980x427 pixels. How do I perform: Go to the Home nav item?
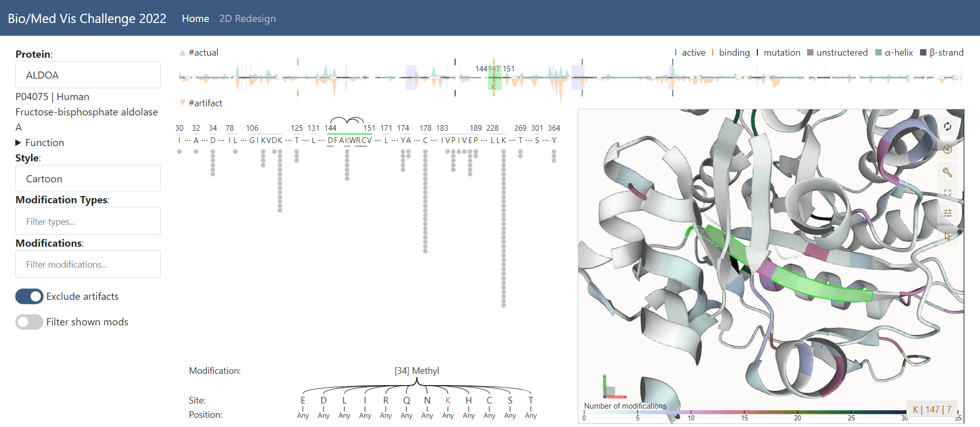pos(195,18)
